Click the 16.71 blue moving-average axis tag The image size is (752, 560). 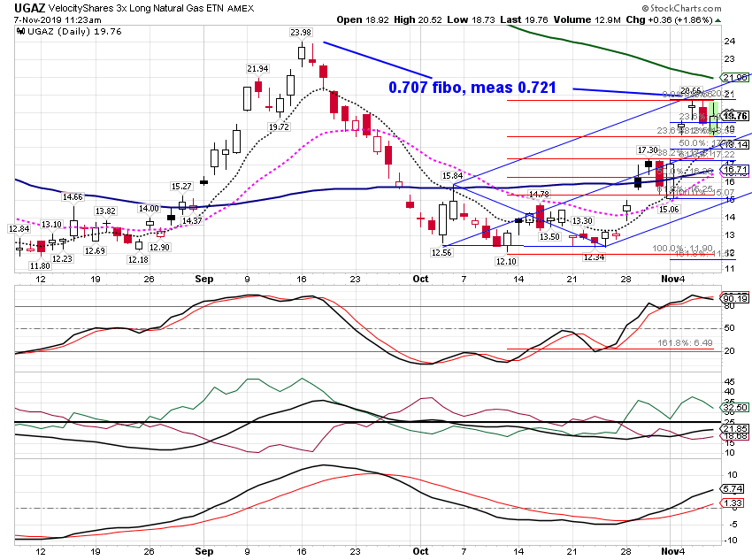734,169
